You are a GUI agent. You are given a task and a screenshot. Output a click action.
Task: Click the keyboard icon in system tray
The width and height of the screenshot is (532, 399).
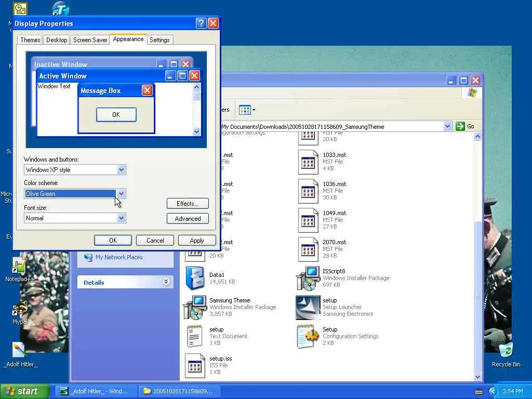point(478,392)
